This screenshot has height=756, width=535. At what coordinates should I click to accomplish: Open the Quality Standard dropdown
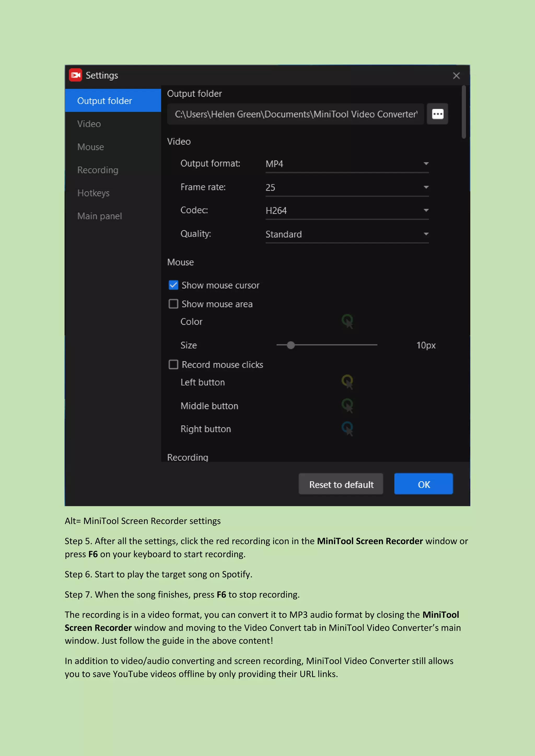pyautogui.click(x=347, y=234)
